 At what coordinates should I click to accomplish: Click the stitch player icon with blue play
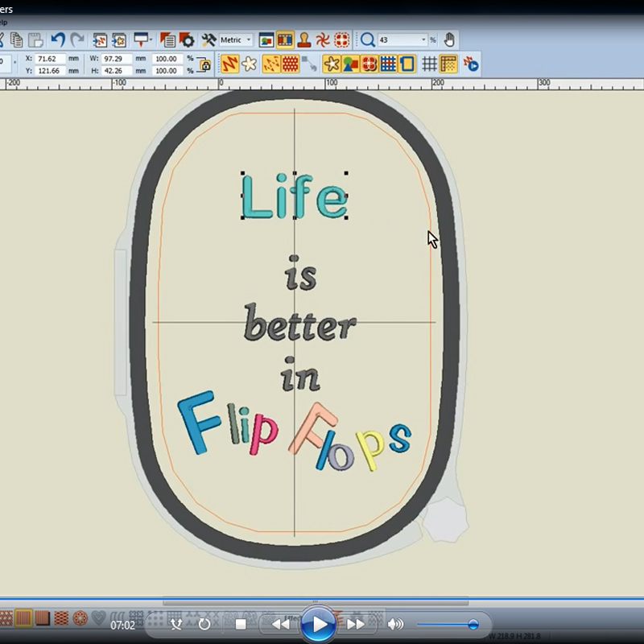coord(471,64)
